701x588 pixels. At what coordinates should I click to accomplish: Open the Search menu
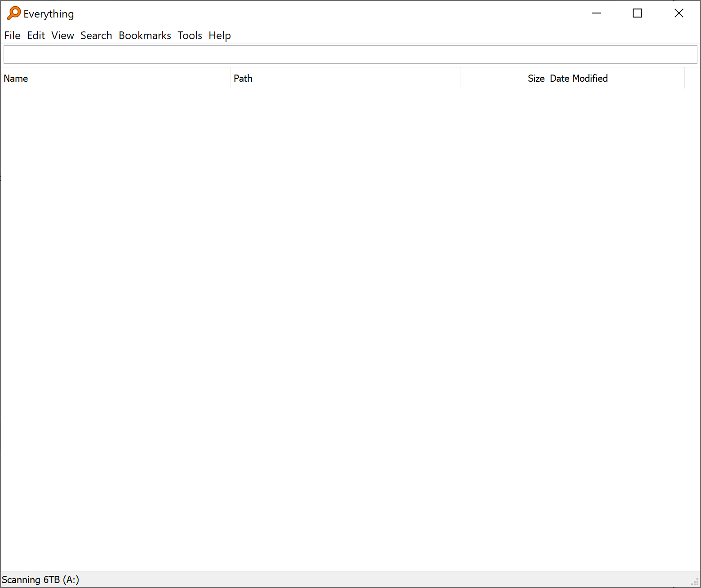(96, 35)
